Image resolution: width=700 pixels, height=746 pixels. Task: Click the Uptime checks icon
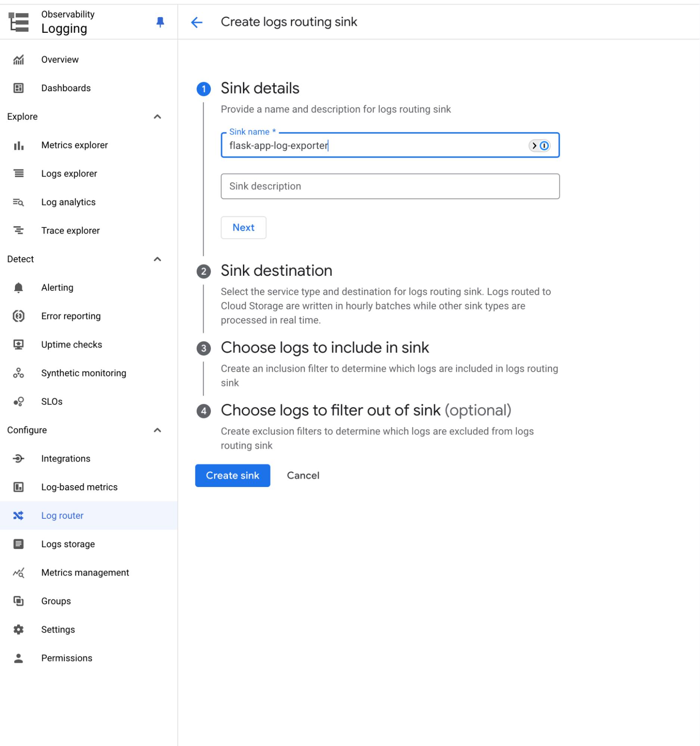(x=18, y=344)
